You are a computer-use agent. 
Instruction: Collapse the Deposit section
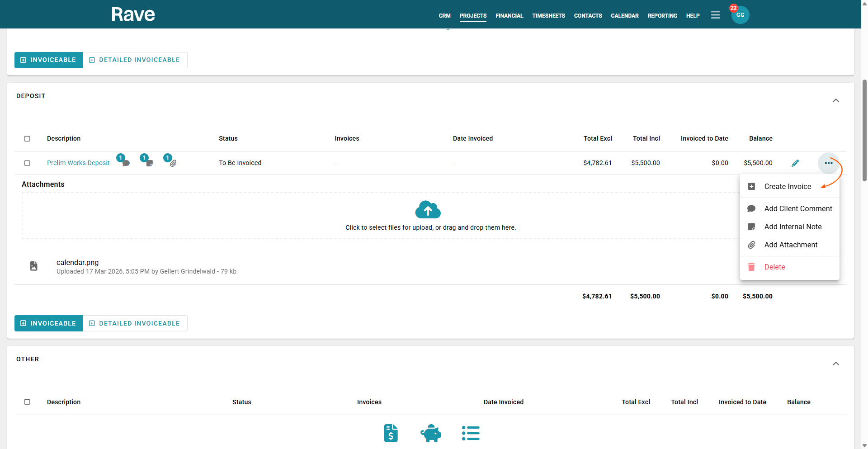[x=835, y=100]
